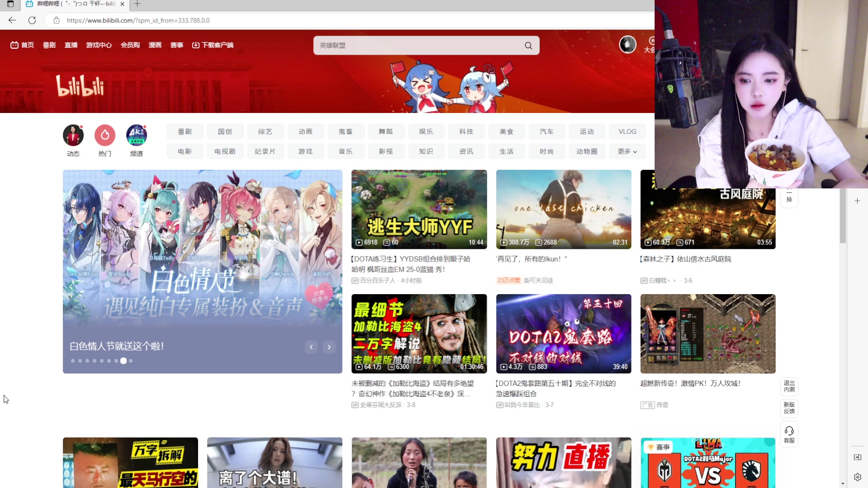Select the 电视剧 category button
This screenshot has width=868, height=488.
tap(225, 151)
